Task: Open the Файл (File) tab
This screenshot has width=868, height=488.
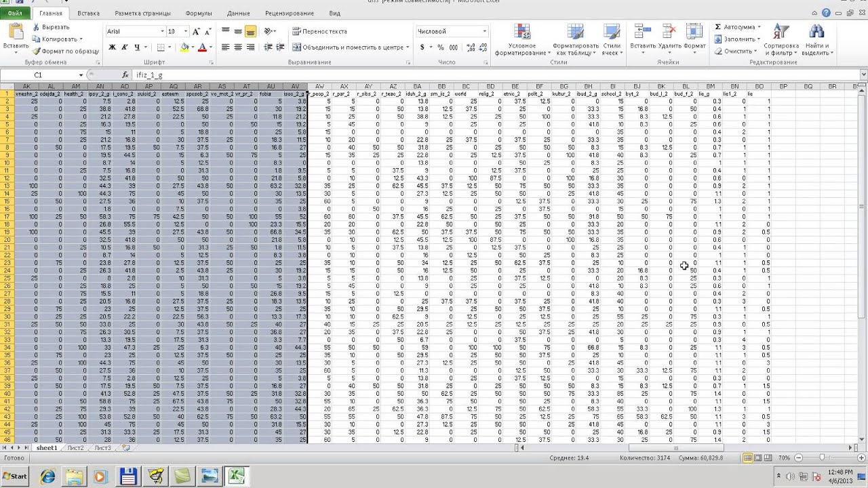Action: click(x=15, y=13)
